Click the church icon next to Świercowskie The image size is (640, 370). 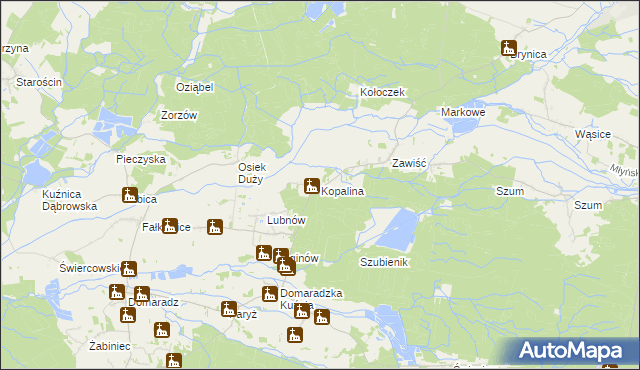coord(129,269)
